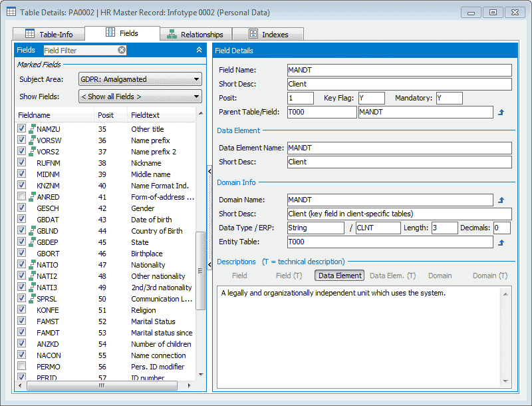
Task: Toggle the ANZKD Number of children checkbox
Action: [x=21, y=343]
